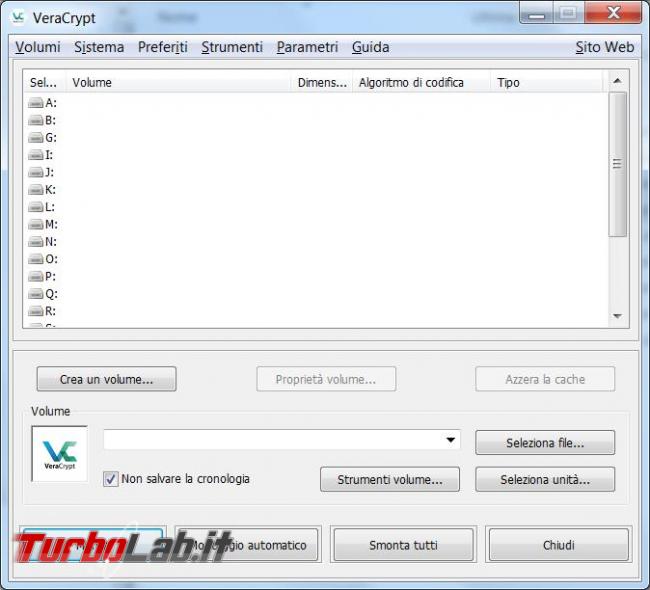Click Proprietà volume button
The image size is (650, 590).
[x=326, y=379]
